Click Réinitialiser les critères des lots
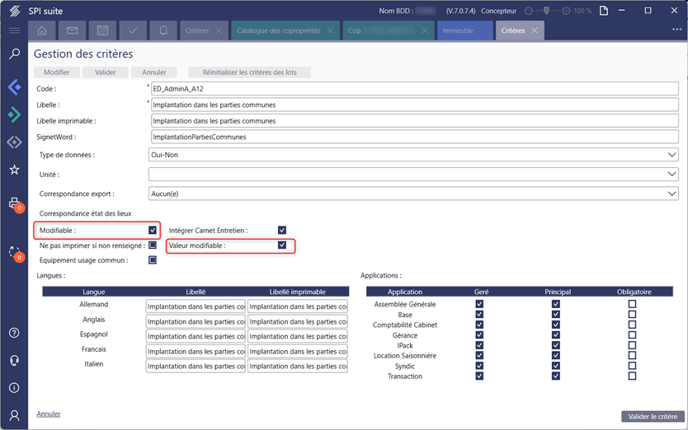The image size is (688, 430). [250, 72]
